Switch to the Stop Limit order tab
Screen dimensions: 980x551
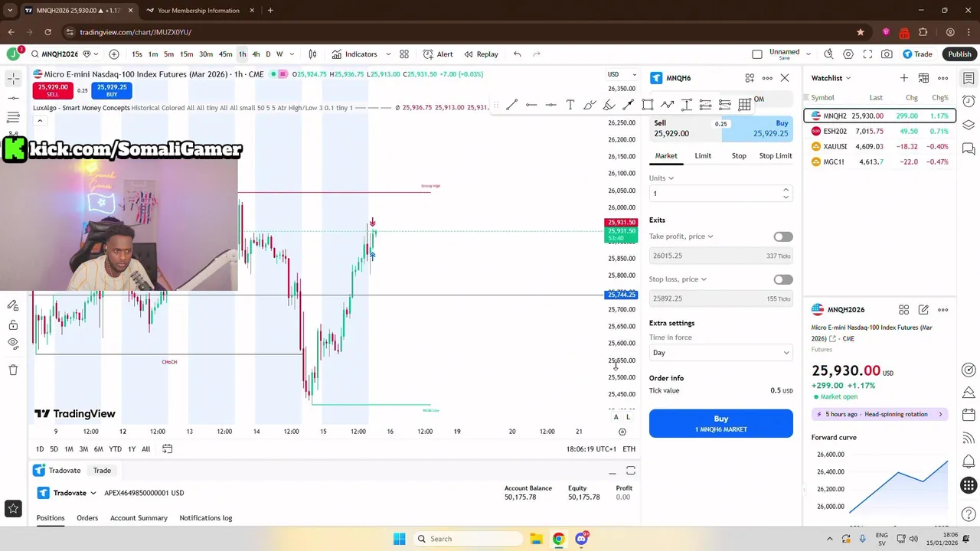click(x=776, y=156)
